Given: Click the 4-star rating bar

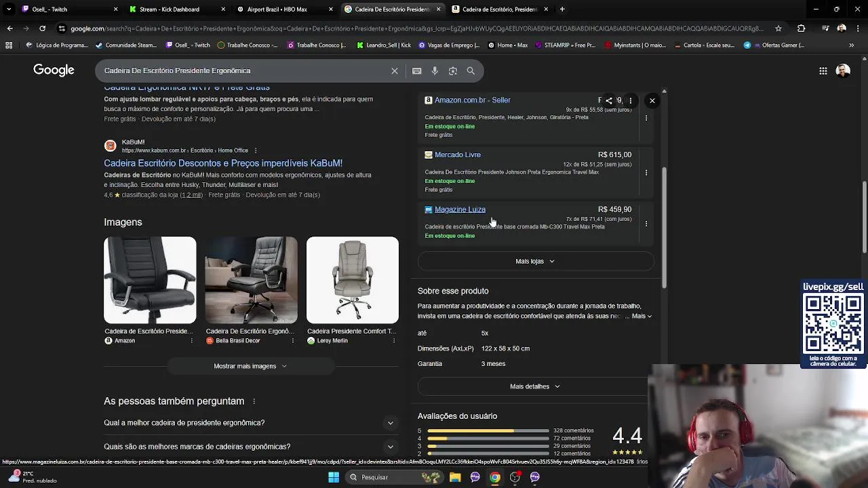Looking at the screenshot, I should click(x=488, y=439).
